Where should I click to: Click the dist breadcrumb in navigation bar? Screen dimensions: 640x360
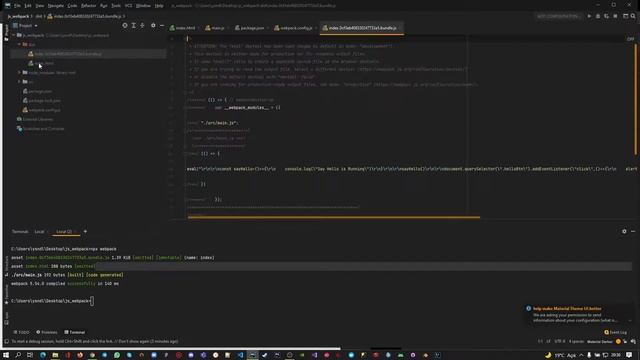tap(39, 16)
